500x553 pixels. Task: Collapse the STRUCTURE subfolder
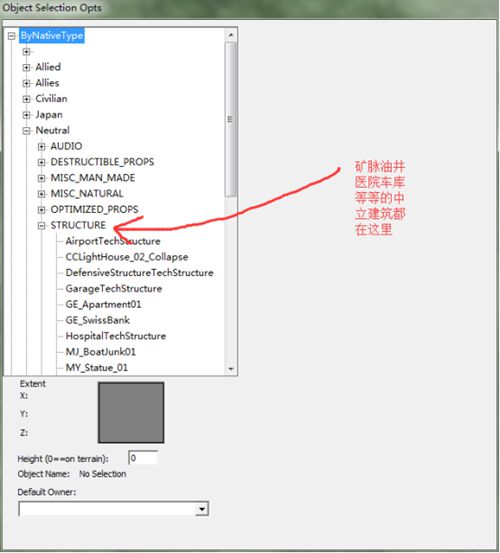(x=42, y=226)
